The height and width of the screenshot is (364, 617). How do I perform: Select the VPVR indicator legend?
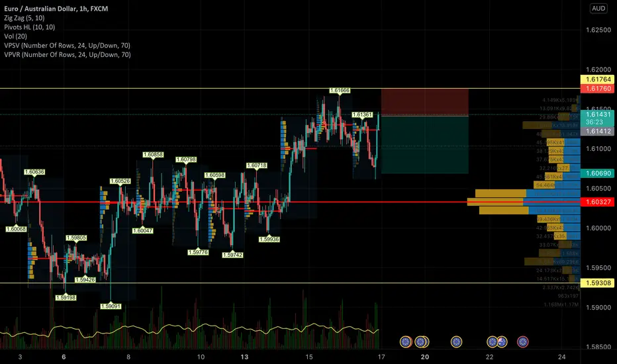click(68, 55)
